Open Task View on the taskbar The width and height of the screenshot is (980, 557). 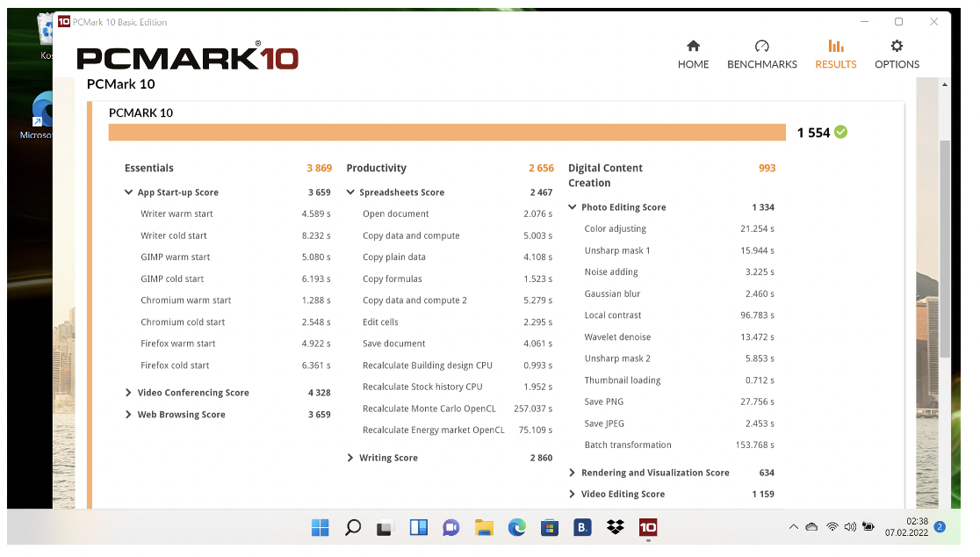pos(385,528)
